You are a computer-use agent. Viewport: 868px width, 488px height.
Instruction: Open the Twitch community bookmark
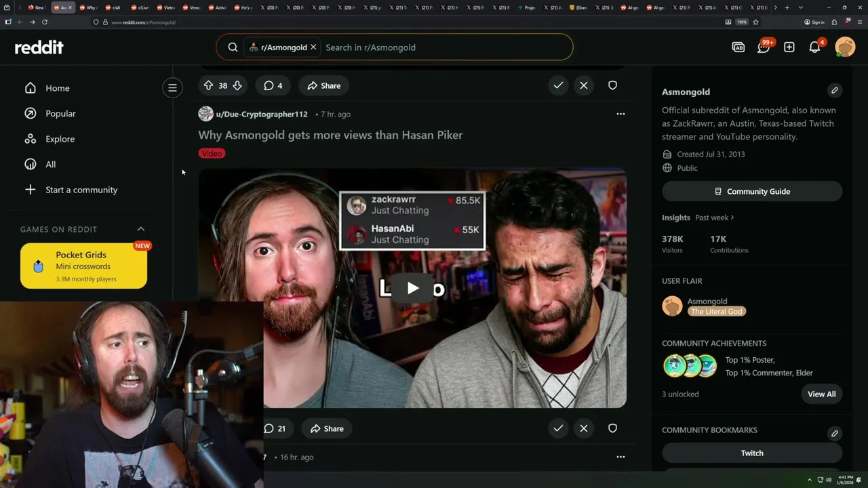click(752, 453)
